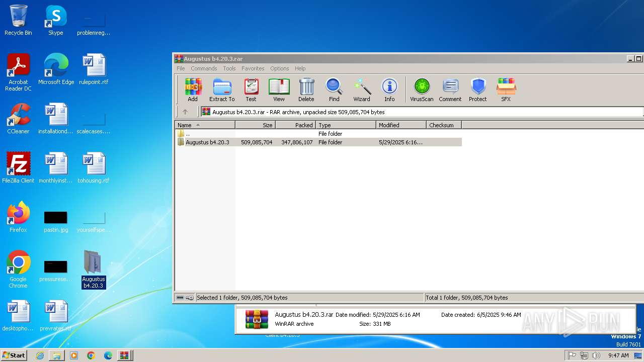Start the VirusScan tool
The width and height of the screenshot is (644, 362).
[422, 90]
